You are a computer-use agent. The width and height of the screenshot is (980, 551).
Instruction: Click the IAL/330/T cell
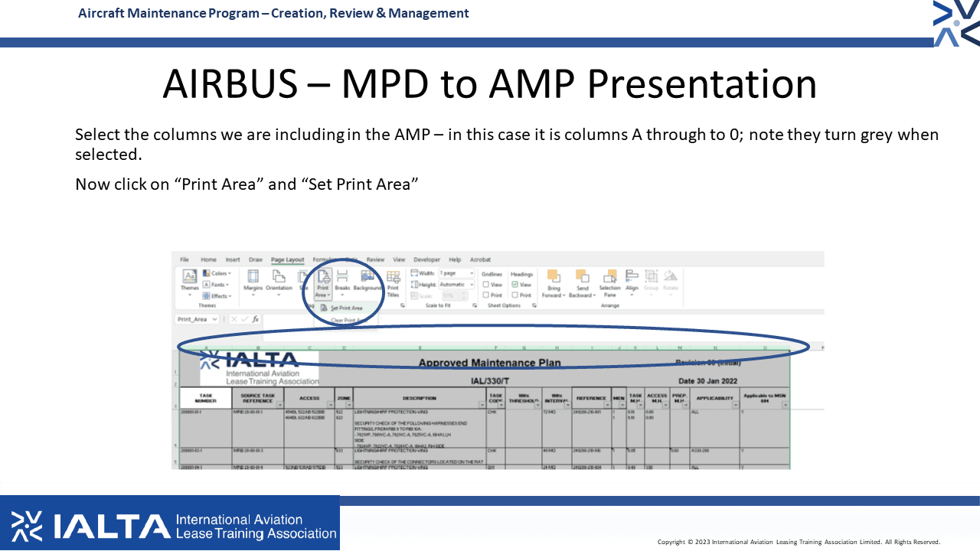(490, 380)
